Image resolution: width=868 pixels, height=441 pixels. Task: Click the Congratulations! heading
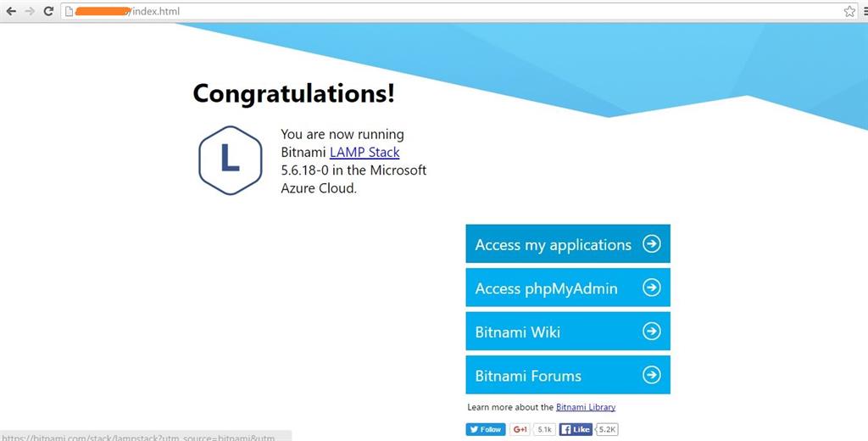tap(294, 93)
